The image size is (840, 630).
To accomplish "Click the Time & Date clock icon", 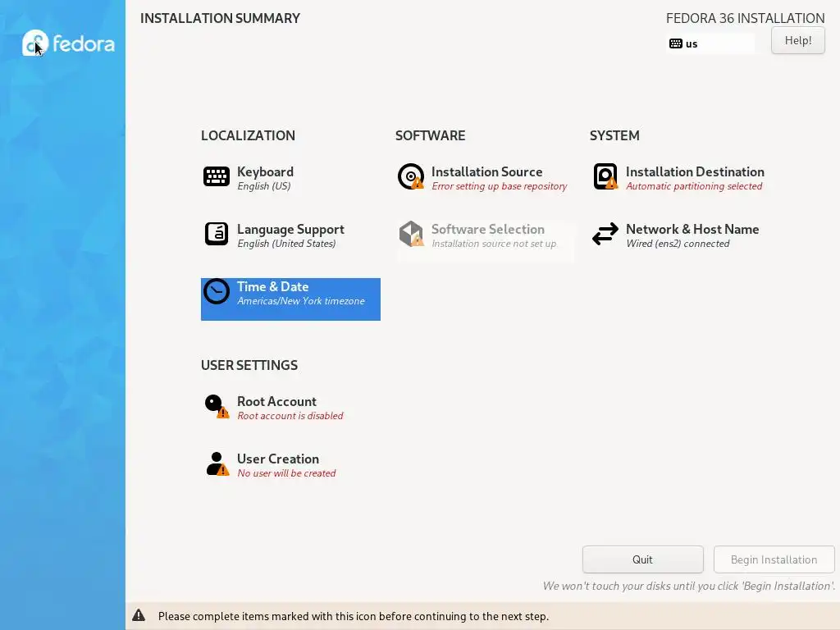I will [217, 291].
